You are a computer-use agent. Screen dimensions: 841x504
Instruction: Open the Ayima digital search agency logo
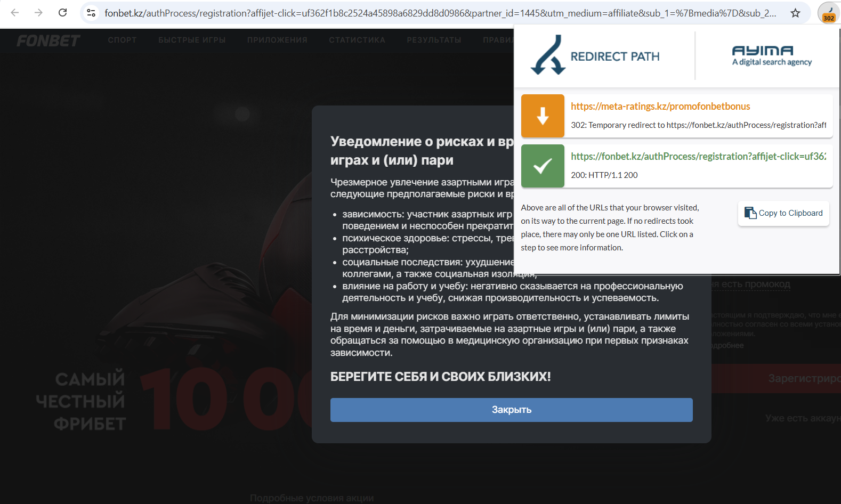pos(772,55)
